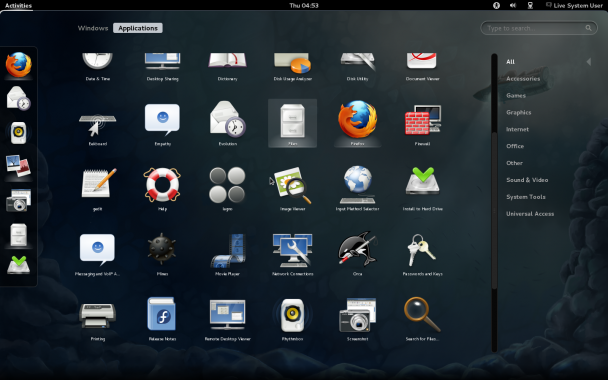The image size is (608, 380).
Task: Open the clock calendar Thu 04:53
Action: click(x=304, y=5)
